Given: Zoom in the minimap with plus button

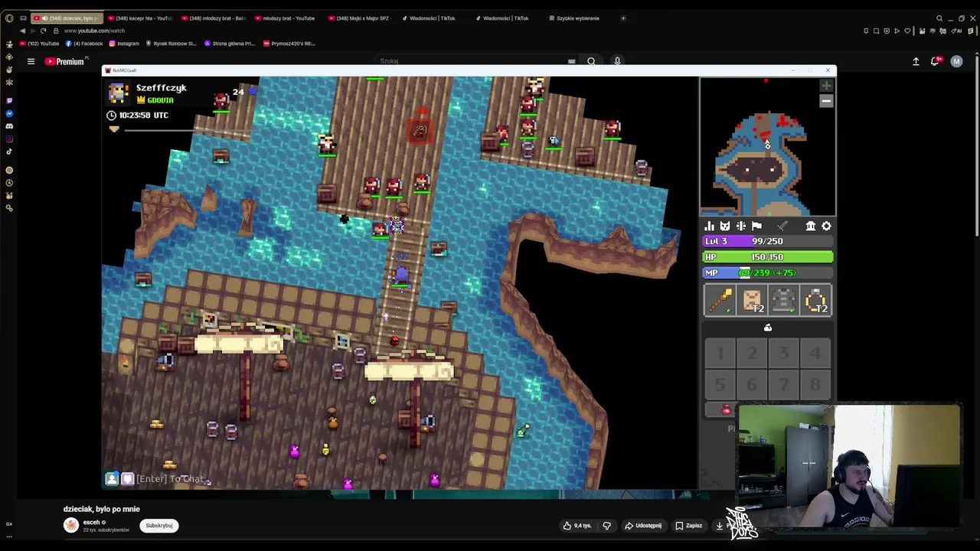Looking at the screenshot, I should click(x=826, y=86).
